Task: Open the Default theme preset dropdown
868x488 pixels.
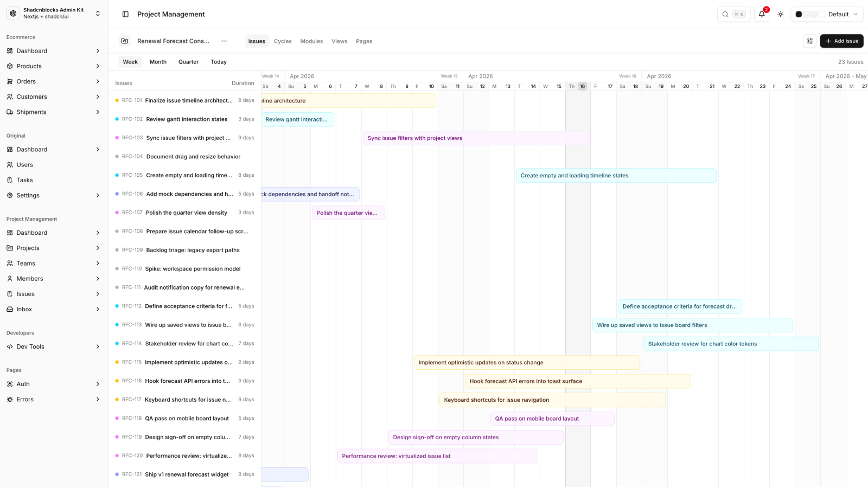Action: pos(827,14)
